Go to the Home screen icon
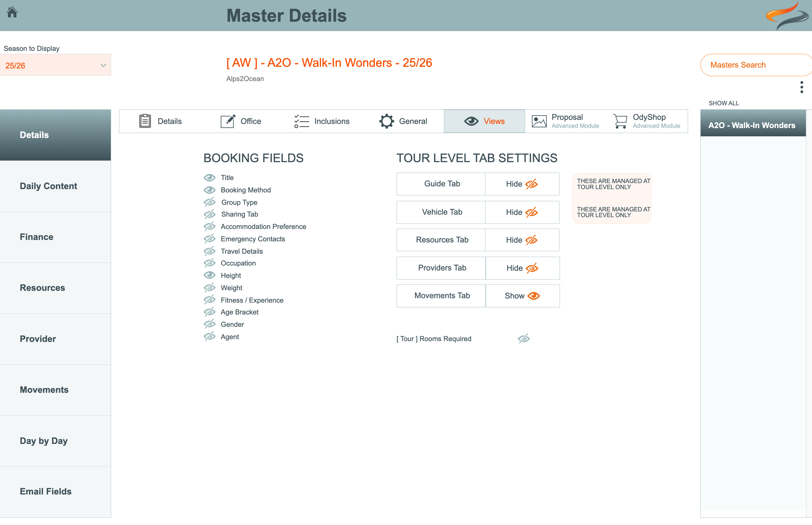The height and width of the screenshot is (525, 812). coord(12,12)
